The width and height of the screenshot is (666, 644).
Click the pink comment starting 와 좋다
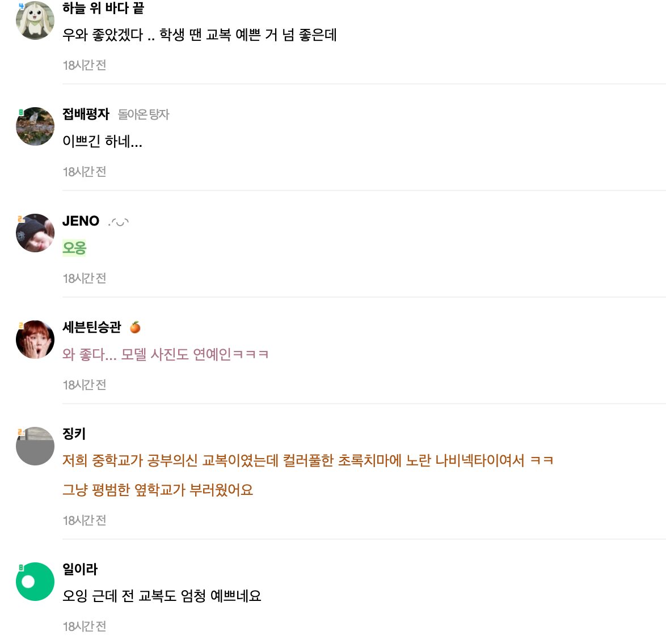pos(165,354)
